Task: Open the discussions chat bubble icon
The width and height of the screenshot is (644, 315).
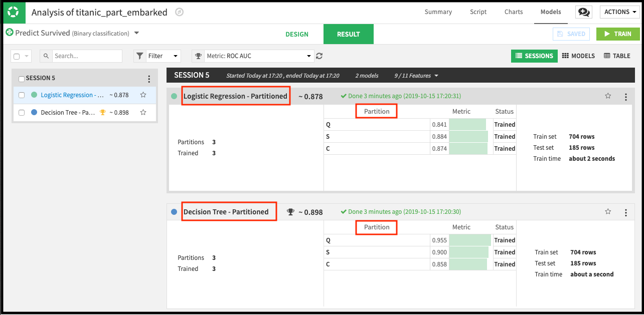Action: pos(583,12)
